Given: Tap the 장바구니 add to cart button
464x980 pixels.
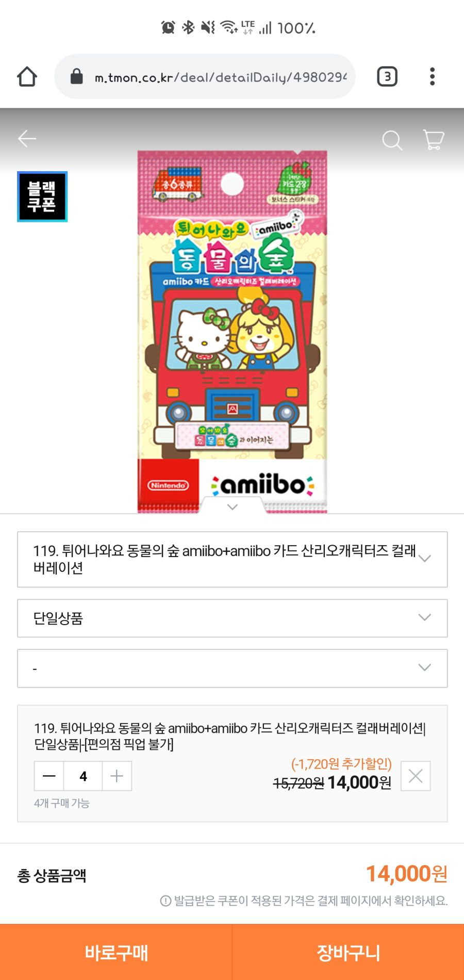Looking at the screenshot, I should point(349,952).
